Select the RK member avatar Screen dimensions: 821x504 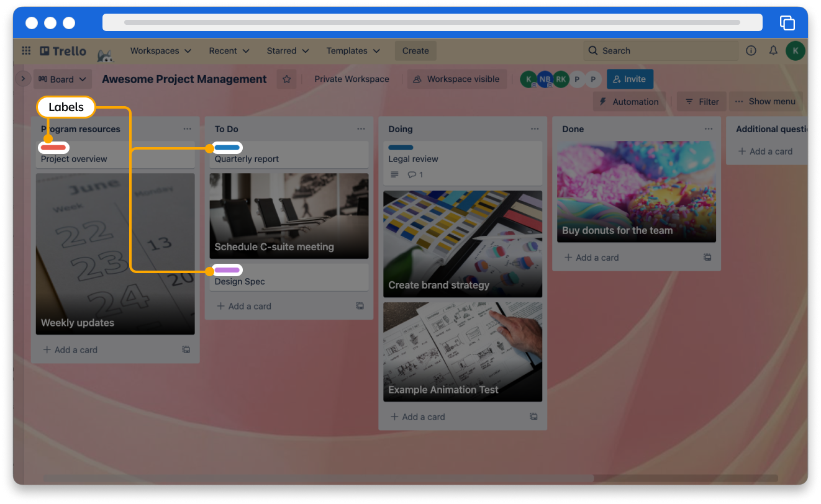click(x=561, y=79)
